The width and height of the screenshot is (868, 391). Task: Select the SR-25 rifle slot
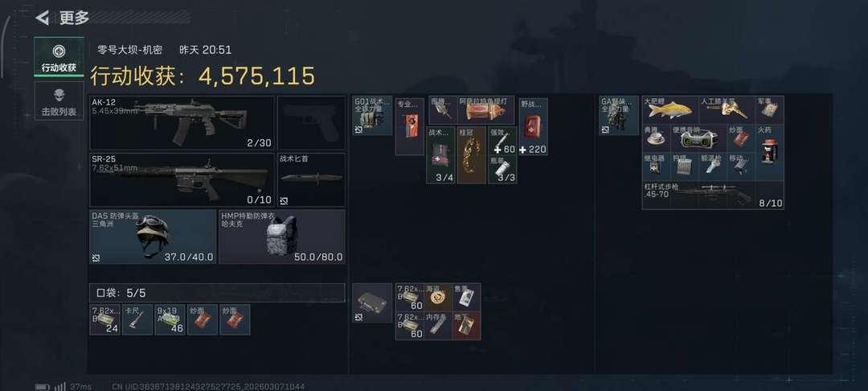pyautogui.click(x=182, y=180)
